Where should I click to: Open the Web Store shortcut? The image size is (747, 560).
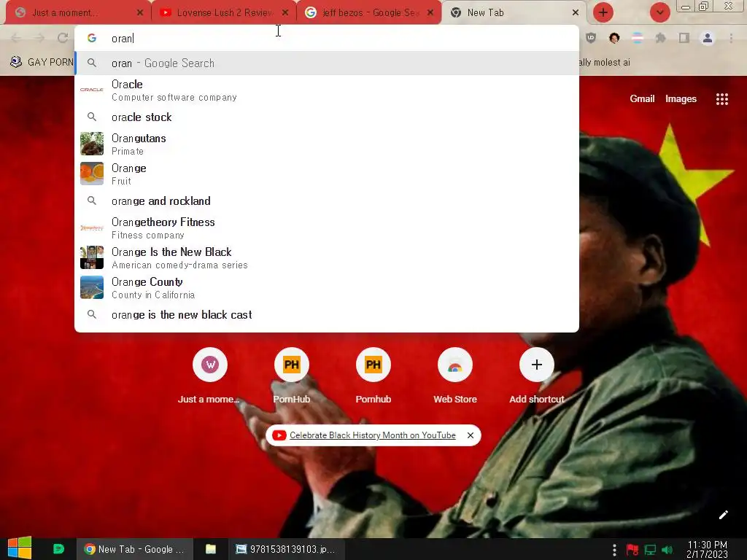pyautogui.click(x=455, y=376)
